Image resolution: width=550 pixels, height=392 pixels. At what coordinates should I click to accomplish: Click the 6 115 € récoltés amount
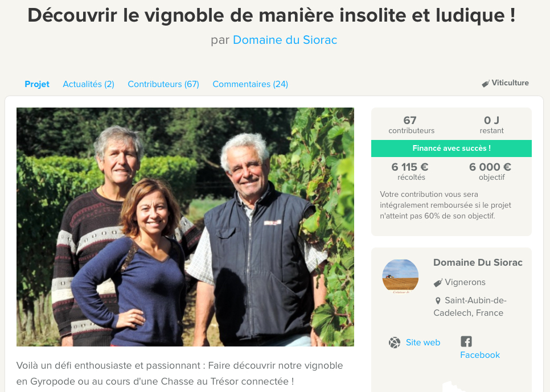[411, 171]
